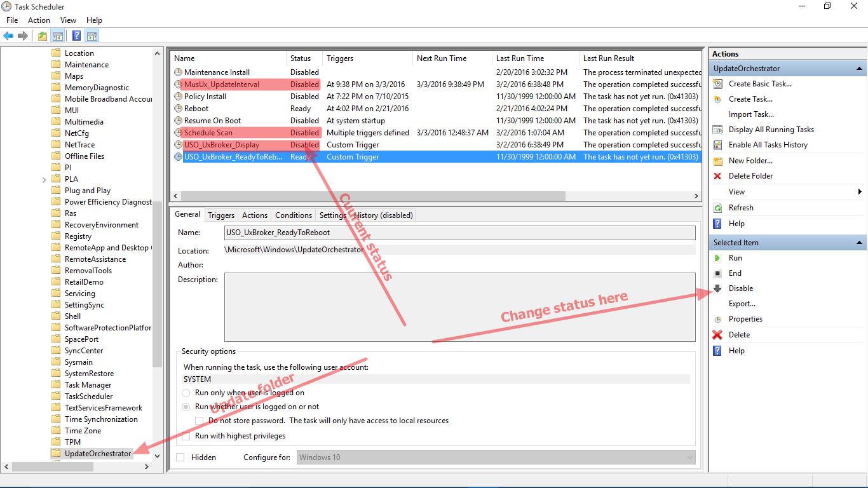This screenshot has height=488, width=868.
Task: Click right arrow of task list horizontal scrollbar
Action: click(696, 196)
